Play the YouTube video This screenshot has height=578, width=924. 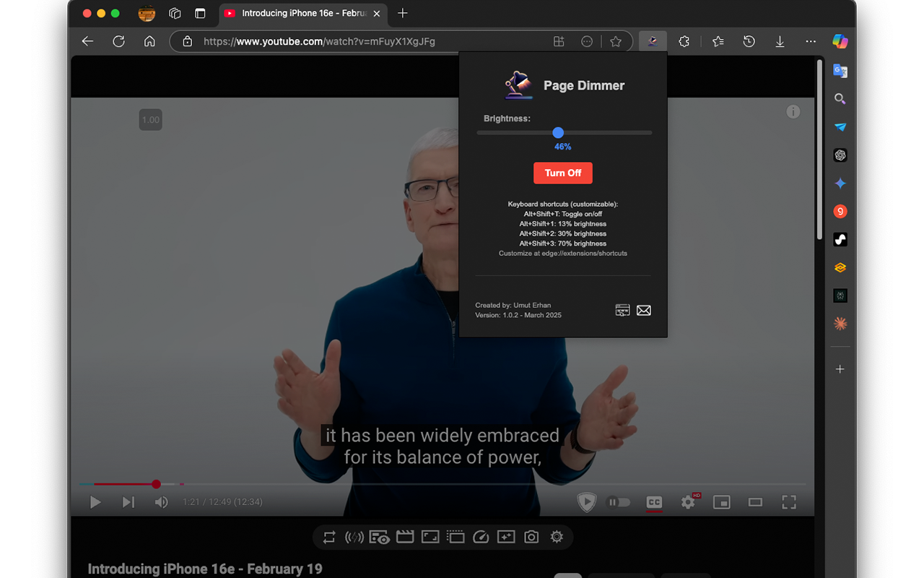95,502
